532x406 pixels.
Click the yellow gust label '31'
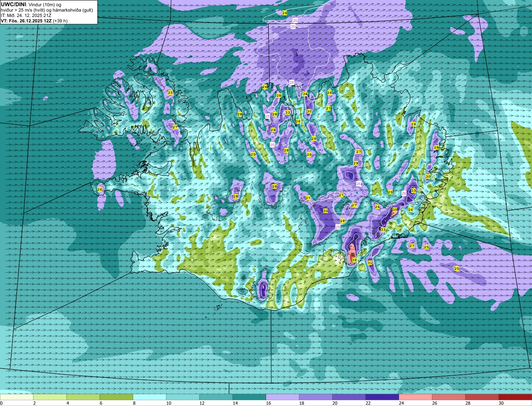tap(370, 263)
